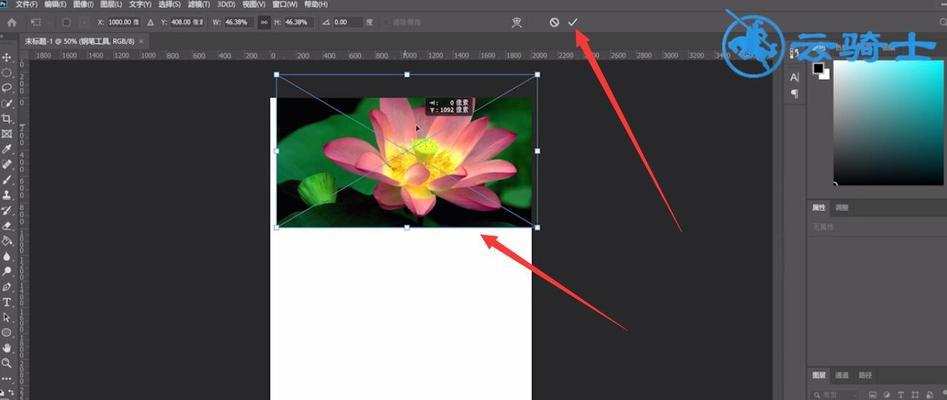This screenshot has width=947, height=400.
Task: Toggle the reference point checkbox
Action: [x=66, y=22]
